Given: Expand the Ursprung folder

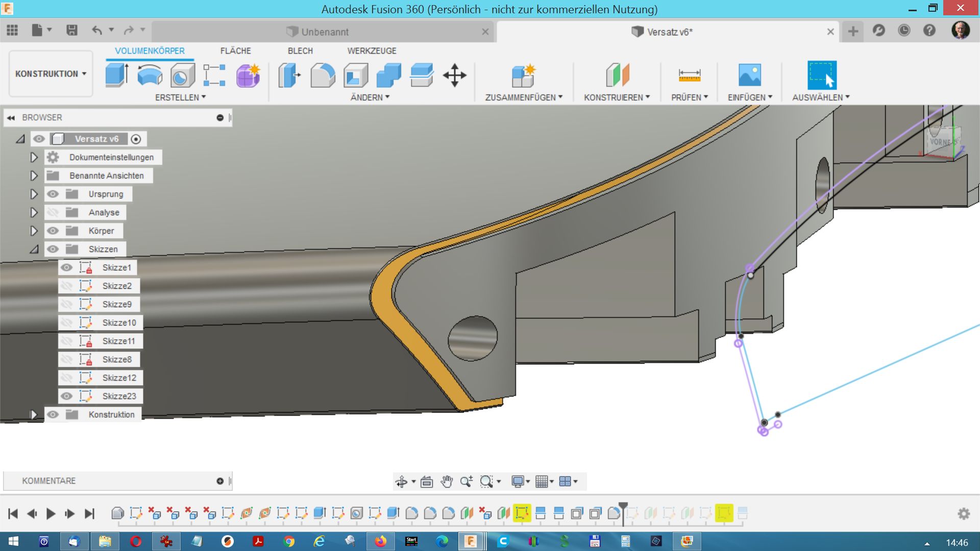Looking at the screenshot, I should pyautogui.click(x=34, y=194).
